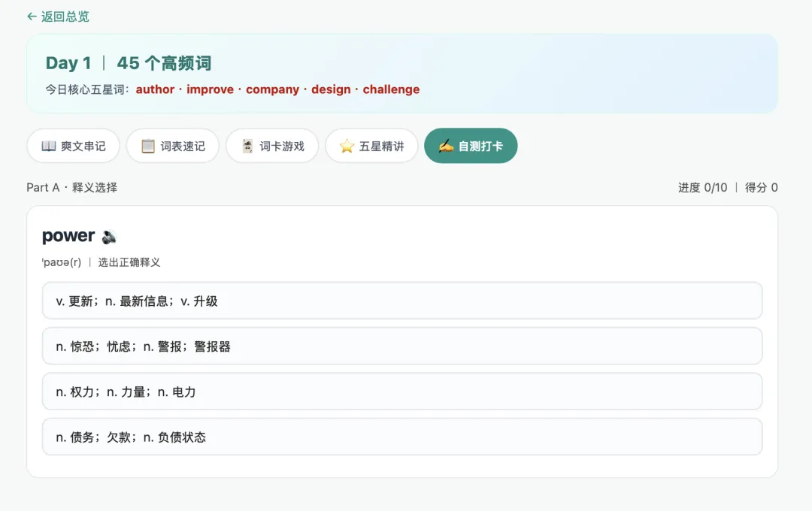Image resolution: width=812 pixels, height=511 pixels.
Task: Click the Day 1 heading
Action: [68, 63]
